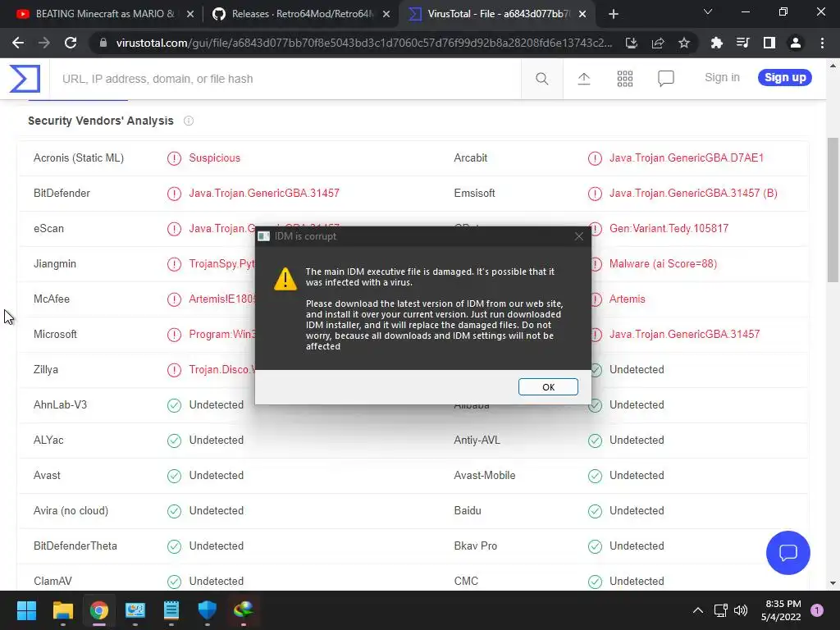Open the Chrome three-dot menu
The image size is (840, 630).
pos(822,43)
